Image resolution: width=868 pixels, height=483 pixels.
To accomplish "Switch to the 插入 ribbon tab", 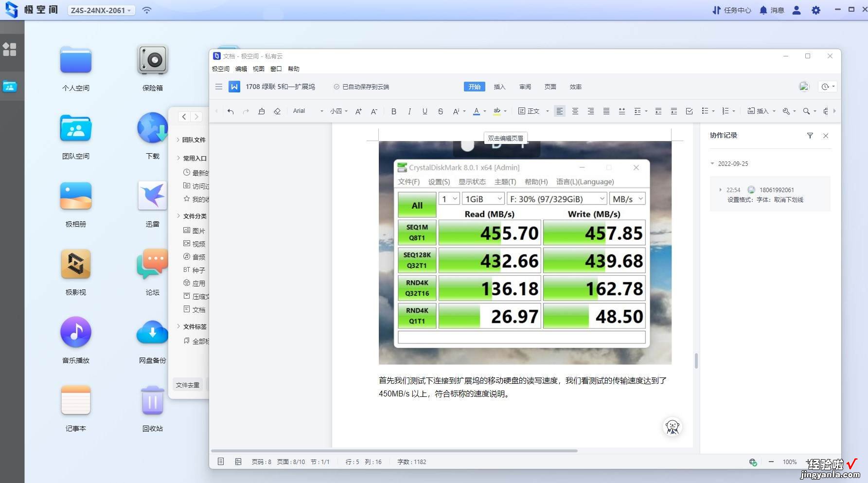I will tap(499, 87).
